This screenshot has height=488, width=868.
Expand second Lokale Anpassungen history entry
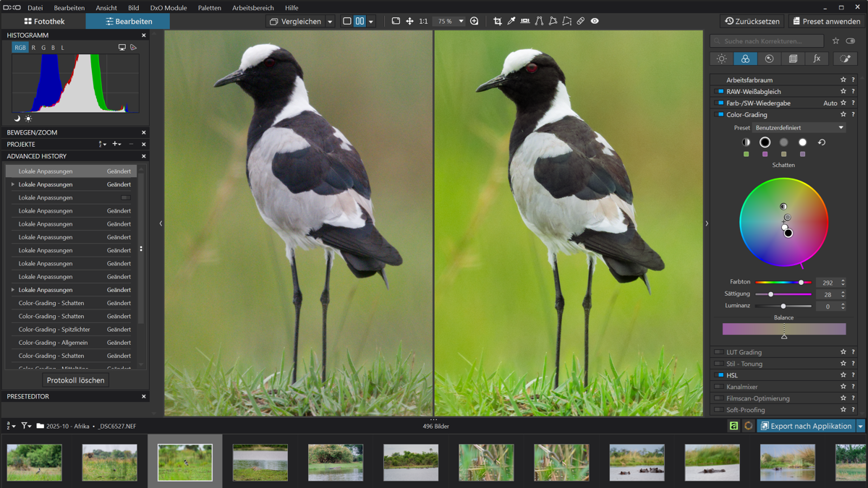12,184
